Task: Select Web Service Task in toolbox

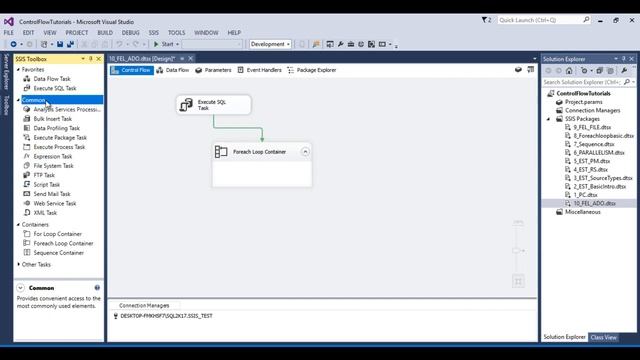Action: [55, 203]
